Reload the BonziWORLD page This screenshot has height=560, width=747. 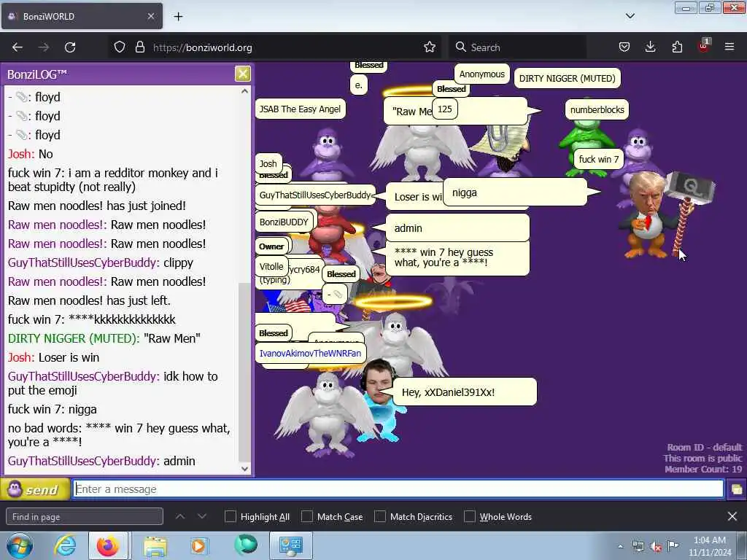point(70,47)
